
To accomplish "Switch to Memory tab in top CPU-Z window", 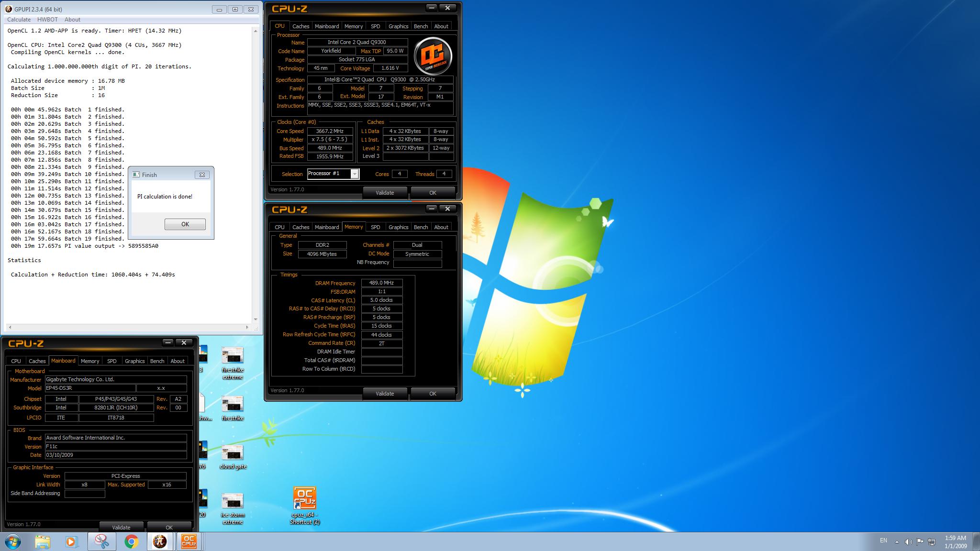I will [x=354, y=26].
